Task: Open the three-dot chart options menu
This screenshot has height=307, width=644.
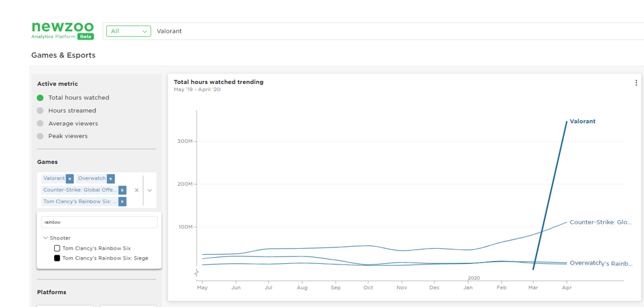Action: 636,83
